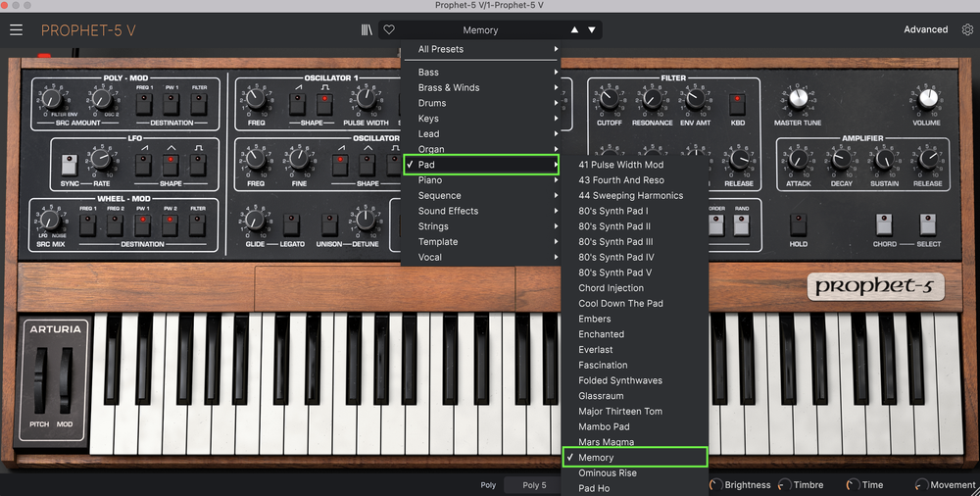Expand the Lead preset category
This screenshot has width=980, height=496.
(480, 134)
